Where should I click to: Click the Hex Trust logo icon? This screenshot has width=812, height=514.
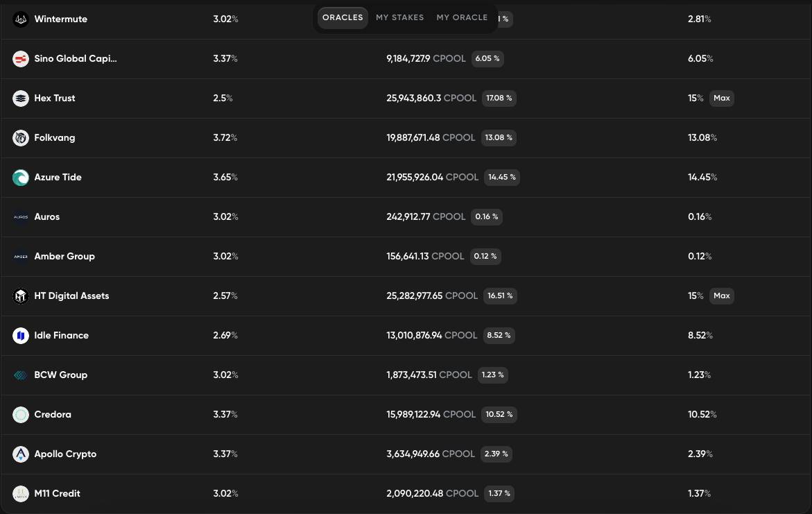click(21, 98)
